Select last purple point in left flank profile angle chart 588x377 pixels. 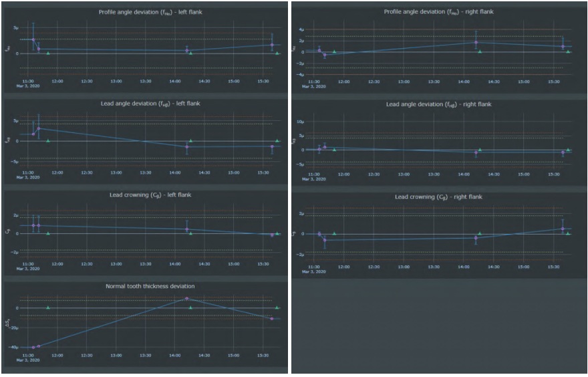(272, 45)
